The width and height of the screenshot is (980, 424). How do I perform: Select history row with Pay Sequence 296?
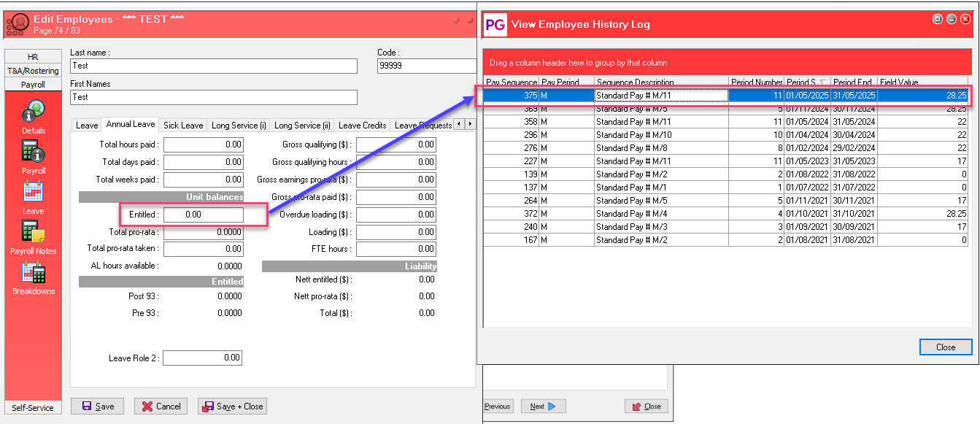click(x=727, y=134)
